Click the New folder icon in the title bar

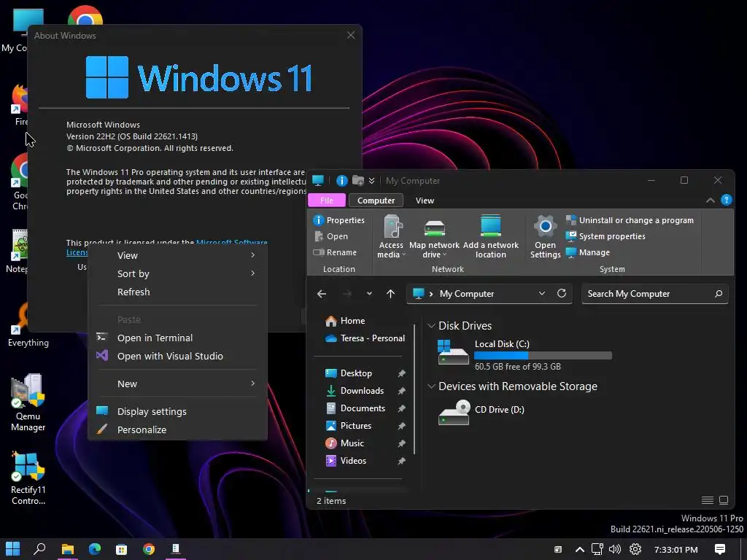[357, 181]
